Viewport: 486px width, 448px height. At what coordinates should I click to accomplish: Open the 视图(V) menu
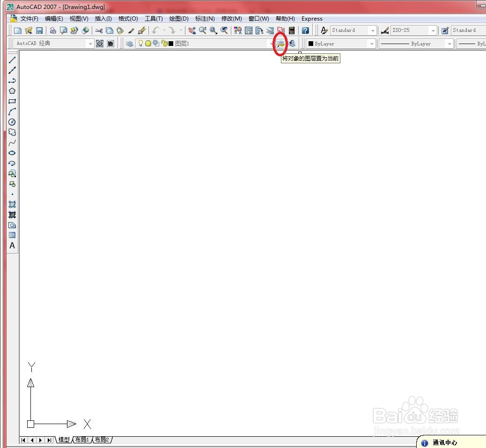pos(79,19)
